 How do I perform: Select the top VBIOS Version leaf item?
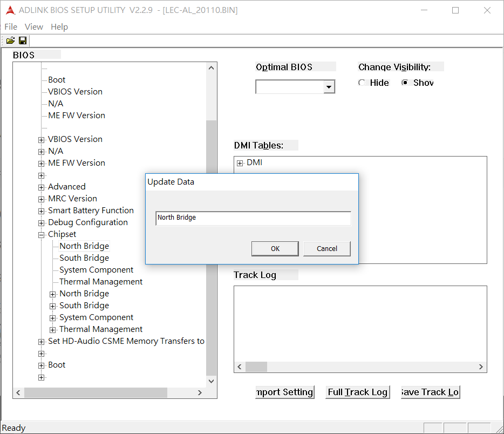[75, 92]
